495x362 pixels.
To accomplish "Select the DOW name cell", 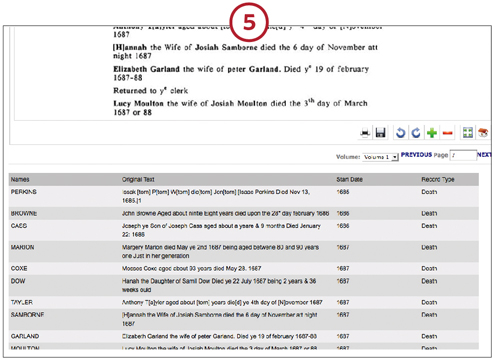I will [x=18, y=281].
